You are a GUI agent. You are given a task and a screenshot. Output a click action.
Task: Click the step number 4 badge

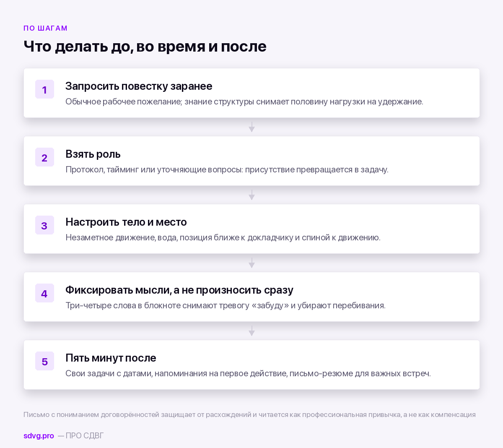pos(44,293)
